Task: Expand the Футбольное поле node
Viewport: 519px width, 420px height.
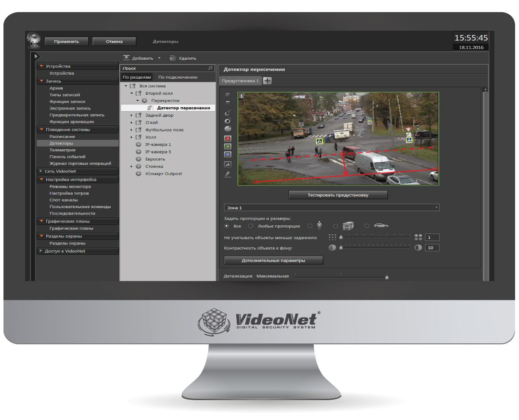Action: [x=131, y=130]
